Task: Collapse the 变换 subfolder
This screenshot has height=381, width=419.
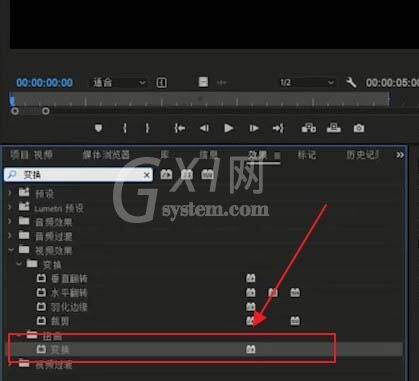Action: coord(19,264)
